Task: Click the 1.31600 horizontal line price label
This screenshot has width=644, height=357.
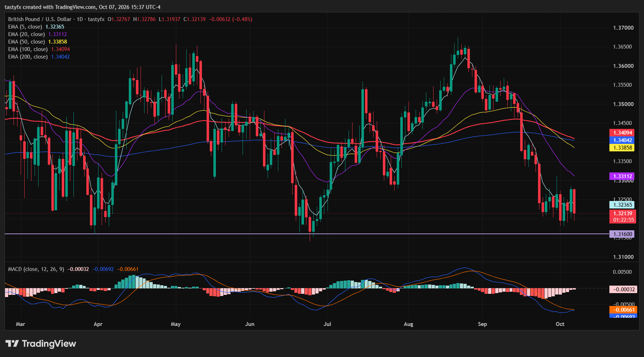Action: [x=622, y=234]
